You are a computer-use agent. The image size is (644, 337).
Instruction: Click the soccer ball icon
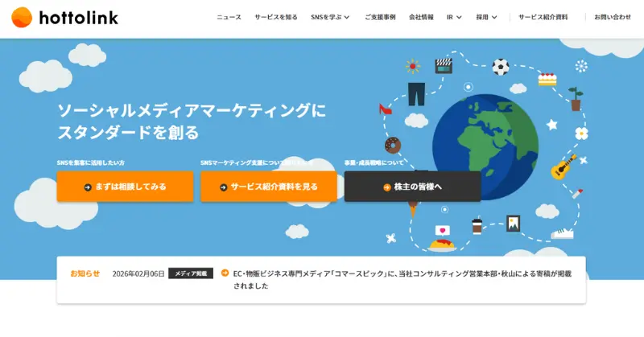click(501, 67)
